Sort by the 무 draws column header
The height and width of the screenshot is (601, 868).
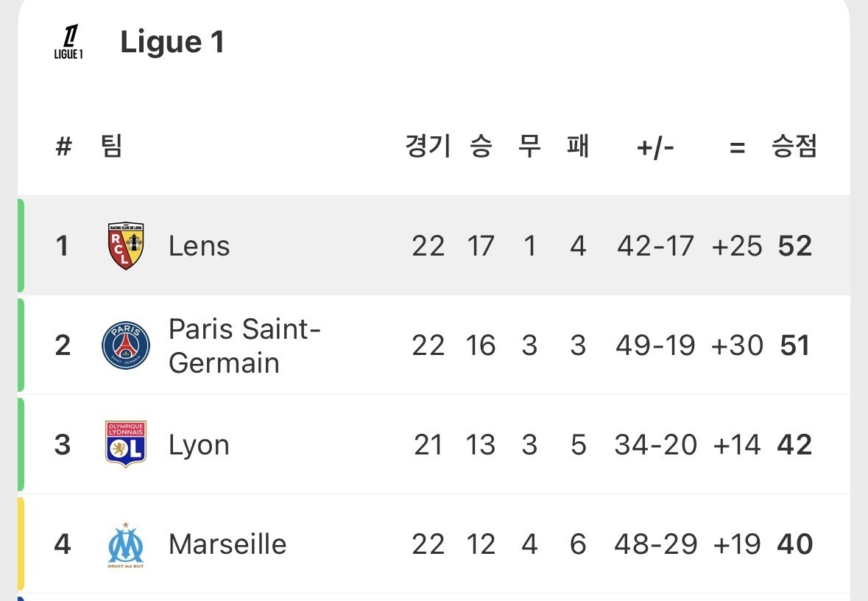[x=529, y=147]
